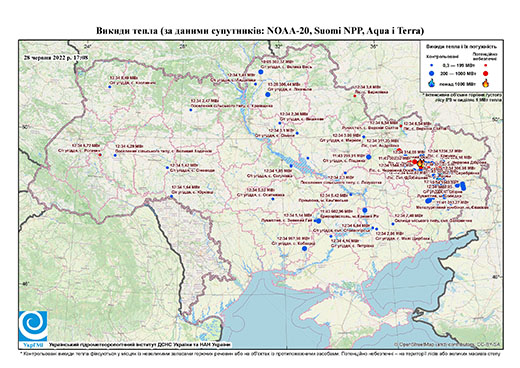
Task: Select the large blue circle in legend
Action: pyautogui.click(x=432, y=73)
